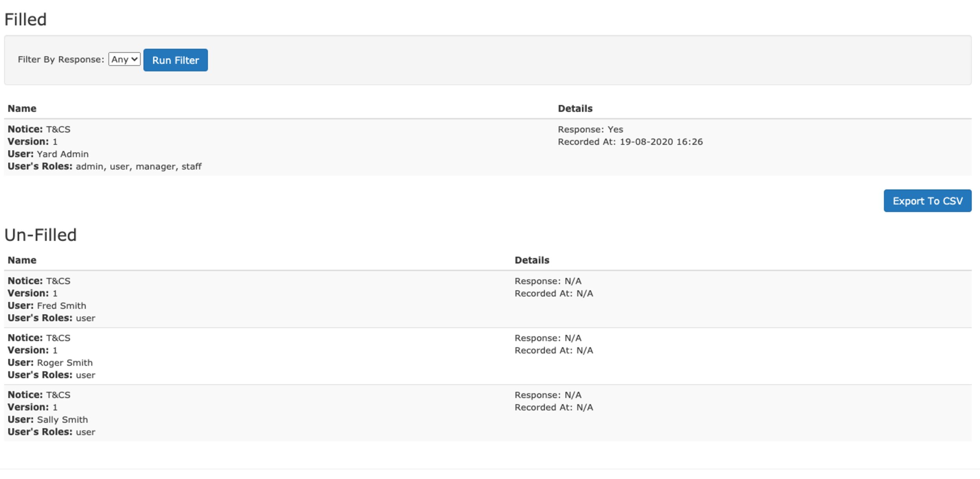
Task: Click the admin, user, manager, staff roles text
Action: [x=138, y=167]
